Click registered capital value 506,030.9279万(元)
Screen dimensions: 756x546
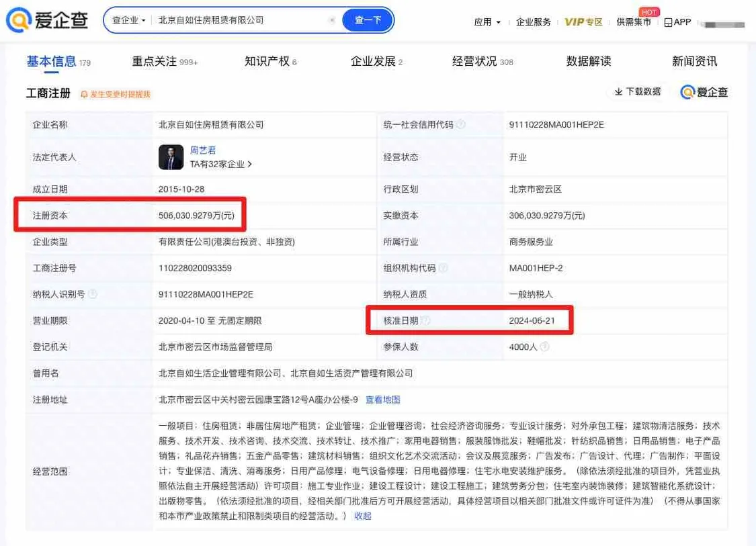coord(196,216)
